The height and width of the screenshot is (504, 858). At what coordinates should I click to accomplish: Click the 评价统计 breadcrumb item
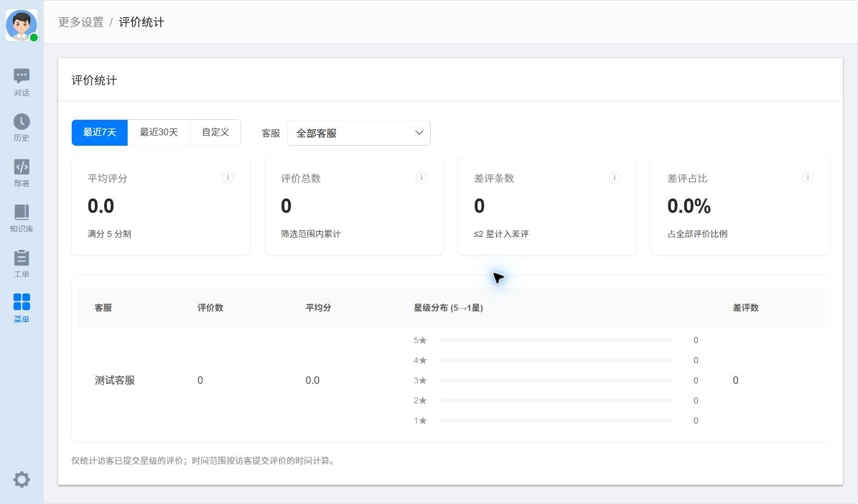point(141,22)
